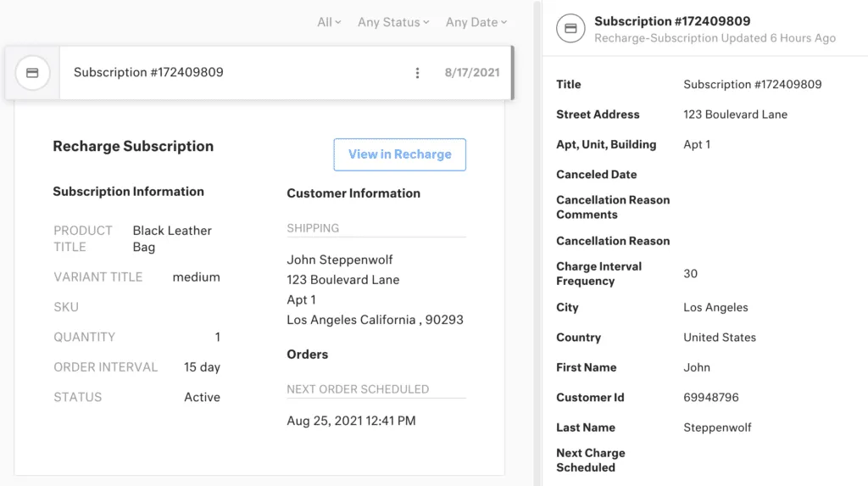
Task: Edit the City field showing Los Angeles
Action: 715,308
